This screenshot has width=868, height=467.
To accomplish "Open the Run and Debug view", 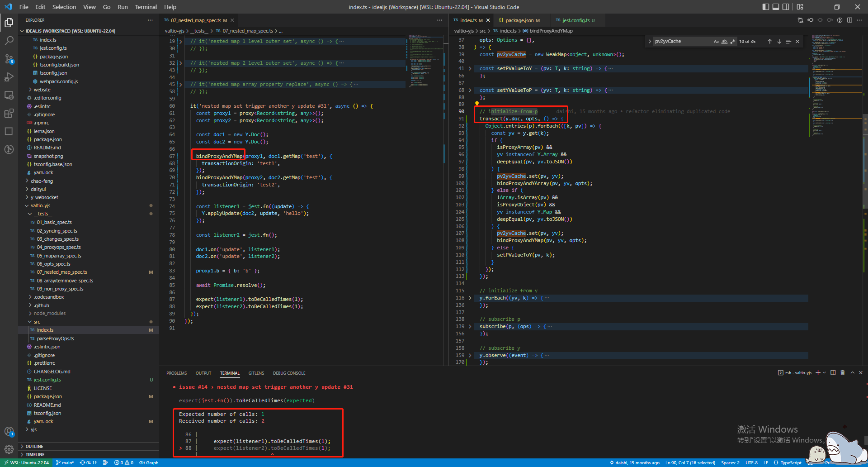I will click(9, 77).
